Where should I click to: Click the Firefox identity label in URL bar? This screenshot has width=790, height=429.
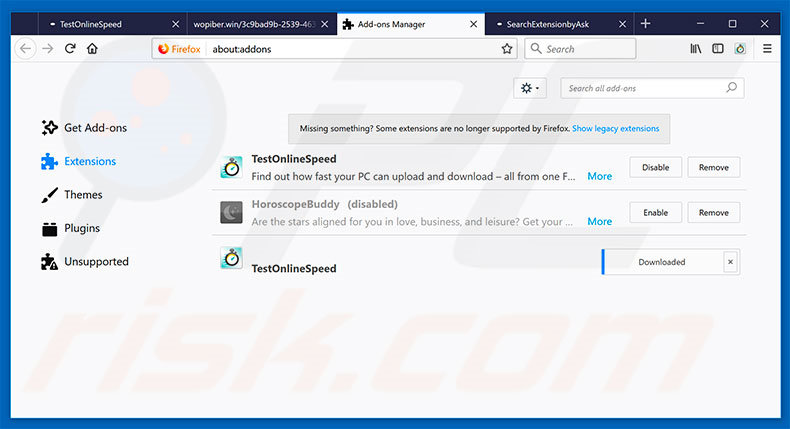(179, 49)
